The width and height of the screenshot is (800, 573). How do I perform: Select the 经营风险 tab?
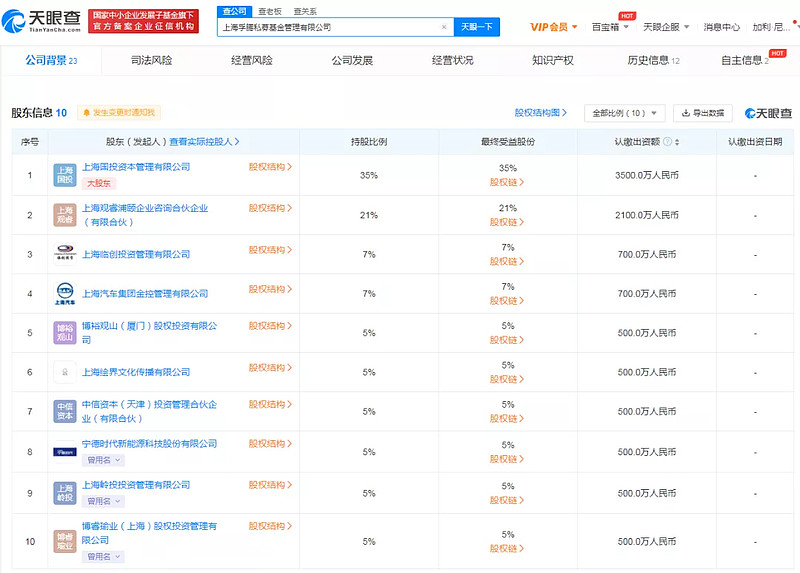click(252, 60)
